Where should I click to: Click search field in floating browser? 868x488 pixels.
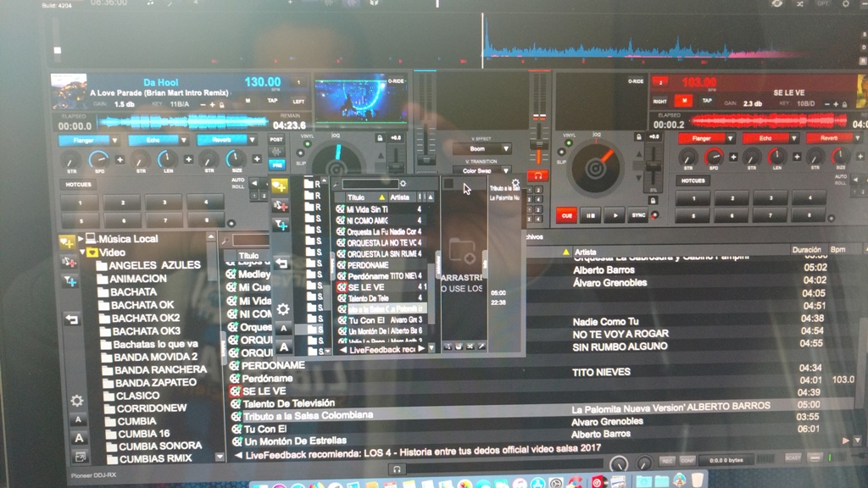(370, 184)
